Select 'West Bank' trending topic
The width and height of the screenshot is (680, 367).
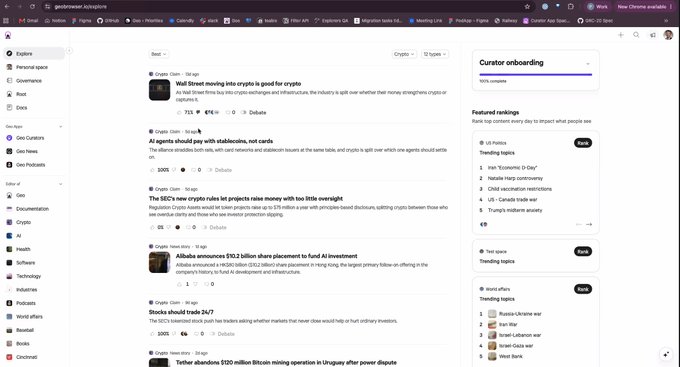(510, 357)
